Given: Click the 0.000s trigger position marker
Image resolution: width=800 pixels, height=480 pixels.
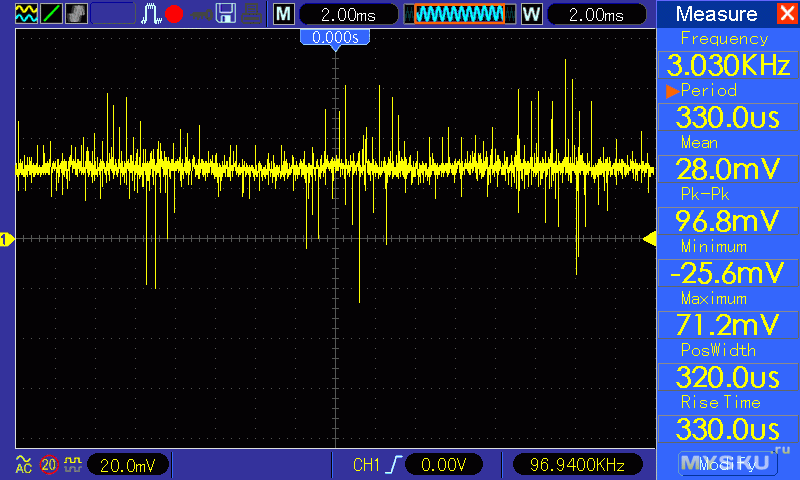Looking at the screenshot, I should [335, 38].
